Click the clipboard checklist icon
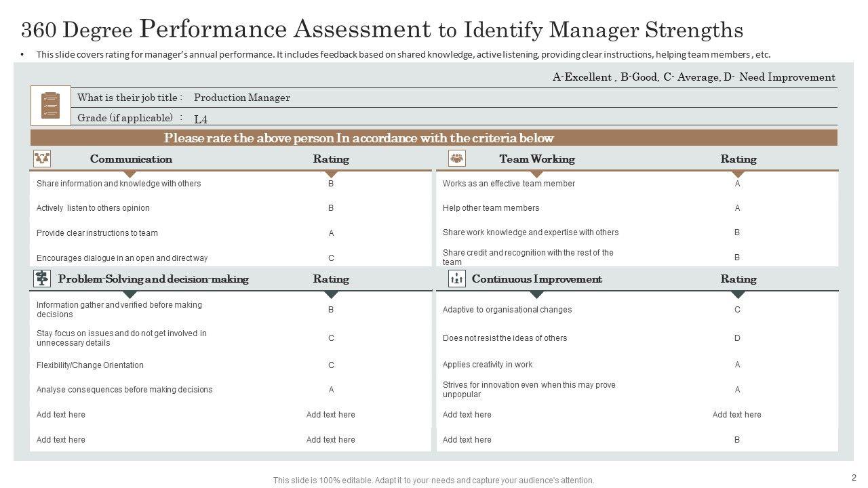868x488 pixels. 50,106
